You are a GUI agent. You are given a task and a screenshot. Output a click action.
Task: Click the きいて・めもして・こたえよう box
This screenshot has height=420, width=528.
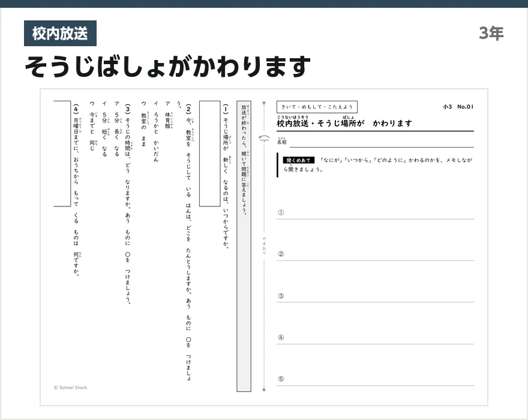tap(317, 107)
